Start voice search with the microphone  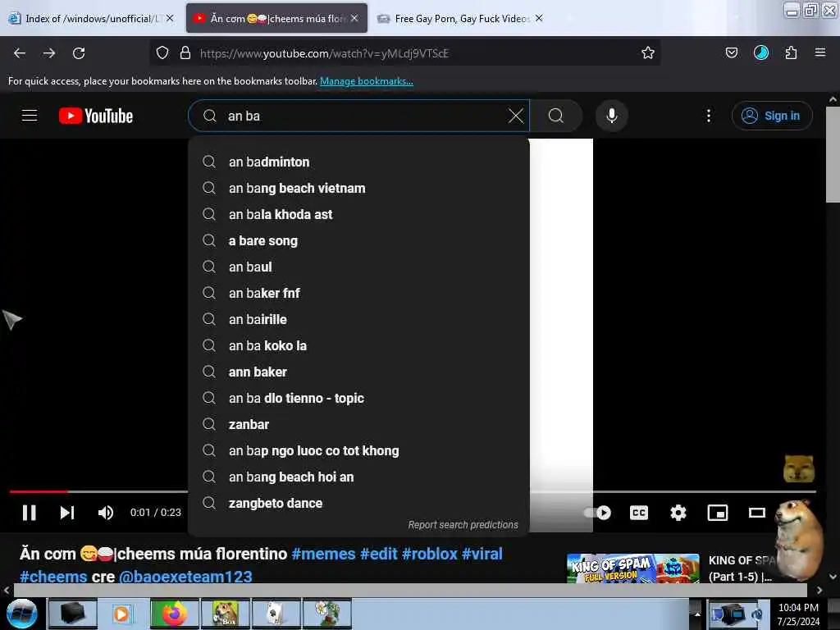tap(611, 116)
